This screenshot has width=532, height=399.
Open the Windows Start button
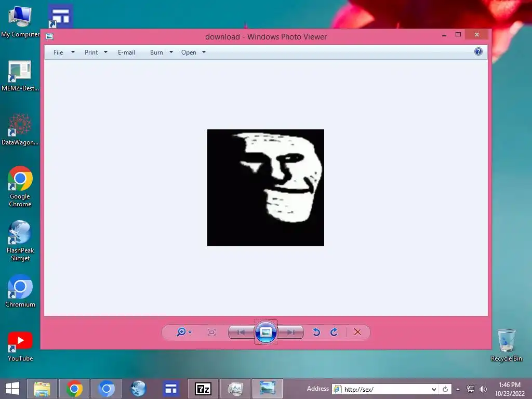12,389
